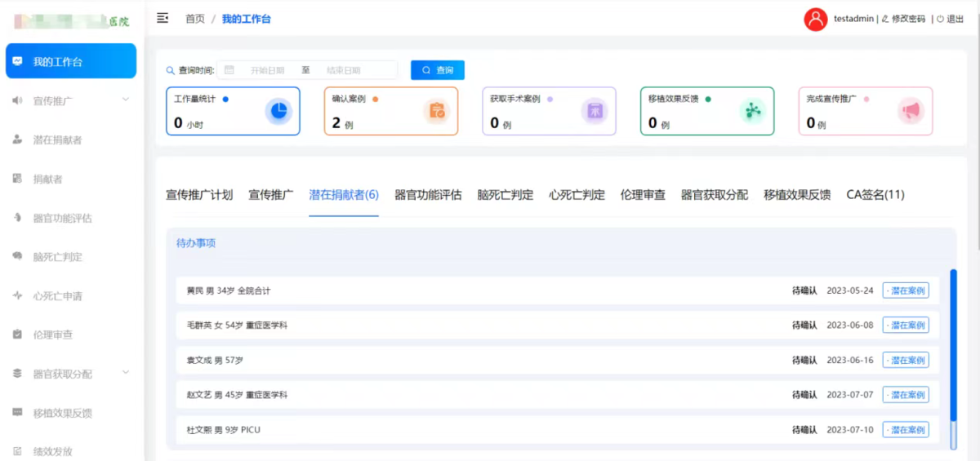Click 潜在案例 button for 杜文熙
The height and width of the screenshot is (461, 980).
coord(906,429)
